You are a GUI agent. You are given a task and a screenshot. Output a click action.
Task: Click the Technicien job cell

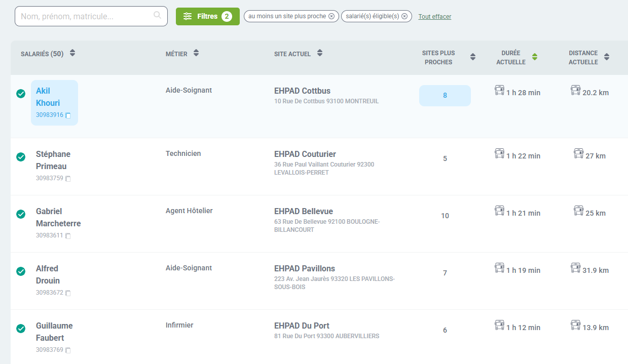(x=183, y=153)
